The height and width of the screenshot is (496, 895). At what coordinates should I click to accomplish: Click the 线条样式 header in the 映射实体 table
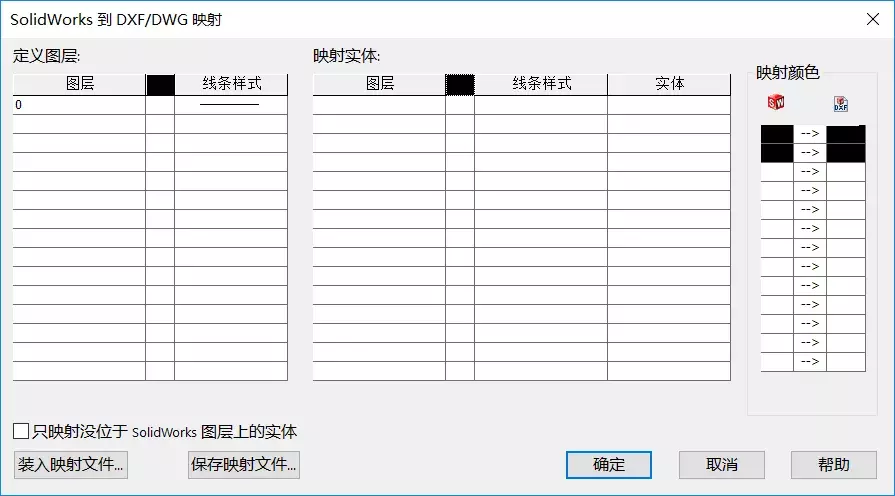click(x=541, y=84)
